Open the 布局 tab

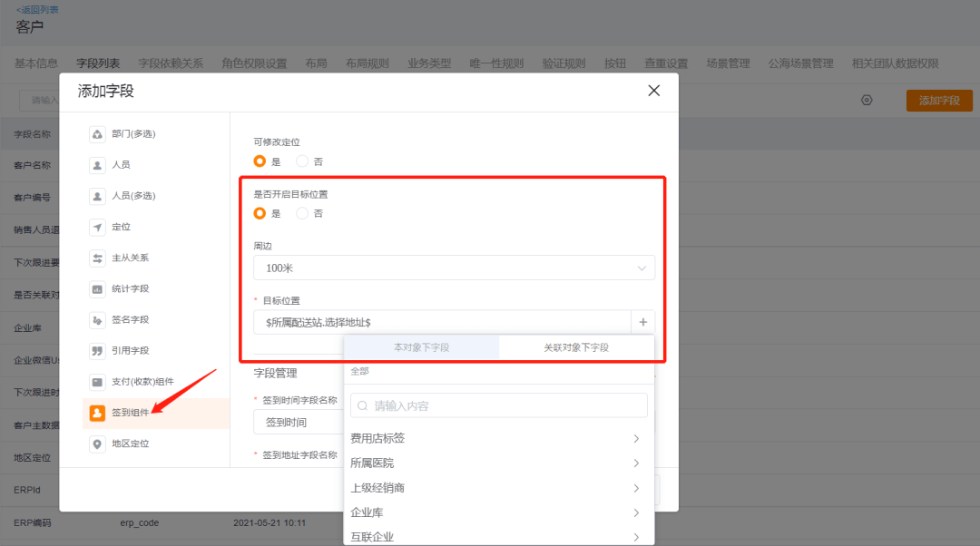point(317,63)
